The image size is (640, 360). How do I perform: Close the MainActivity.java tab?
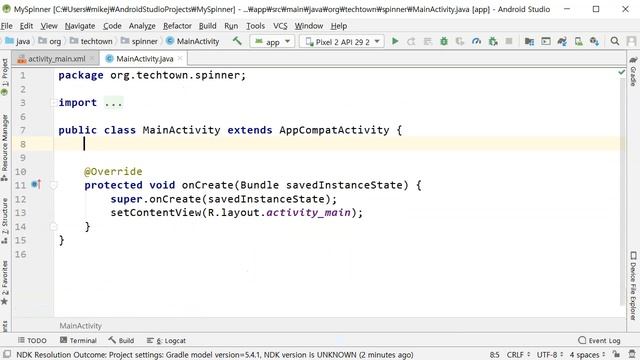pos(180,58)
